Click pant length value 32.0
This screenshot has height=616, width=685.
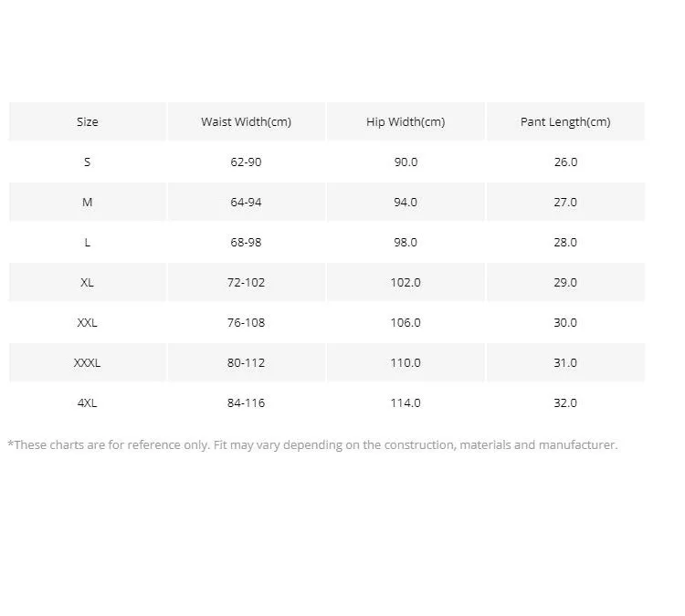[565, 402]
